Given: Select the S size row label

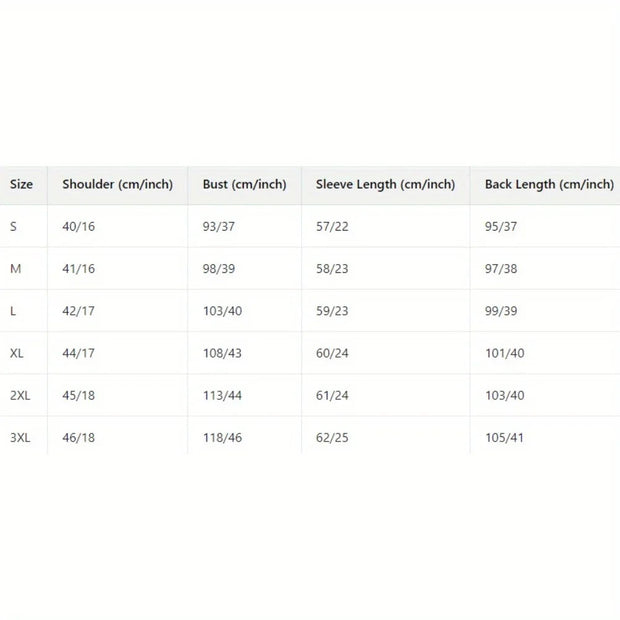Looking at the screenshot, I should tap(14, 227).
